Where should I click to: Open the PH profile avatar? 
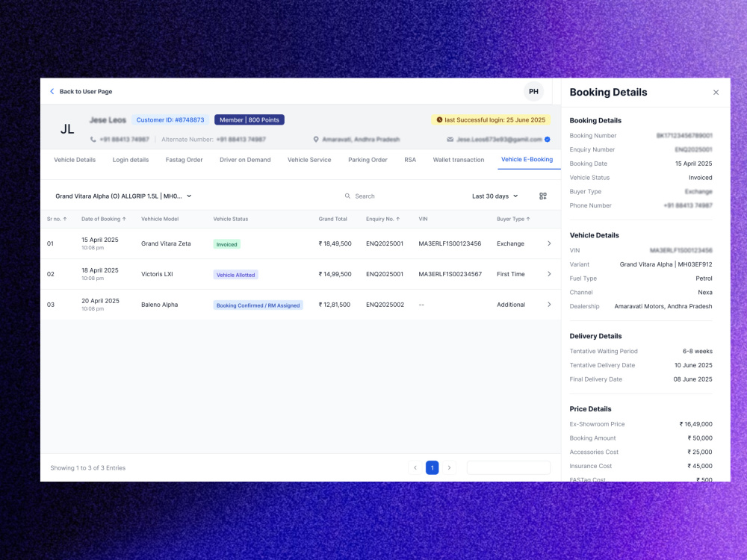[x=533, y=91]
